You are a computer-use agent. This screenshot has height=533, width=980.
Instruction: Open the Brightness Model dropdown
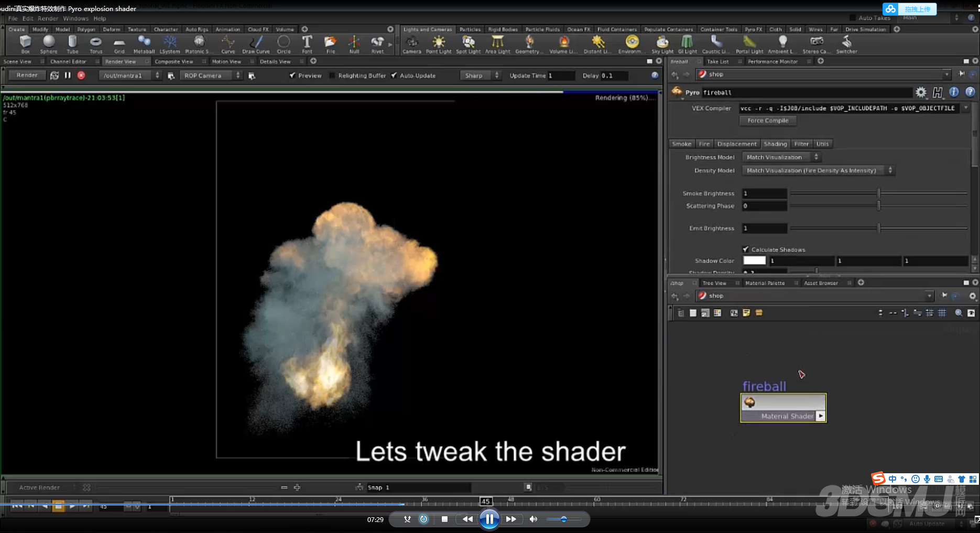(x=781, y=157)
